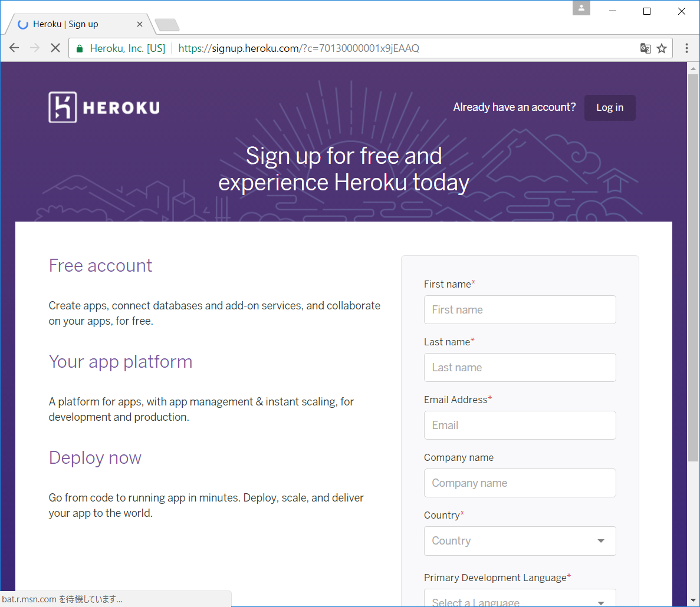This screenshot has height=607, width=700.
Task: Open a new browser tab
Action: (167, 25)
